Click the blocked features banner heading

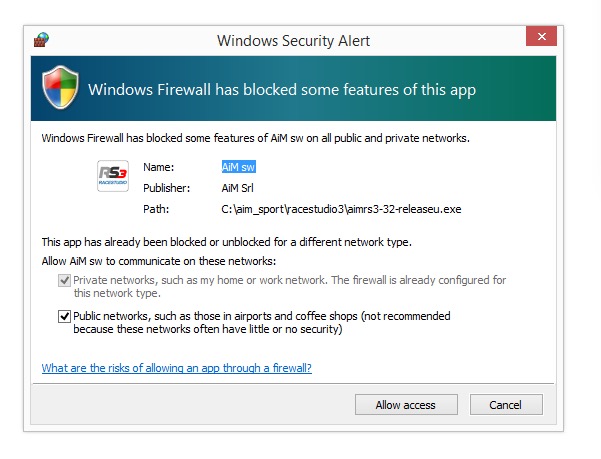(282, 90)
